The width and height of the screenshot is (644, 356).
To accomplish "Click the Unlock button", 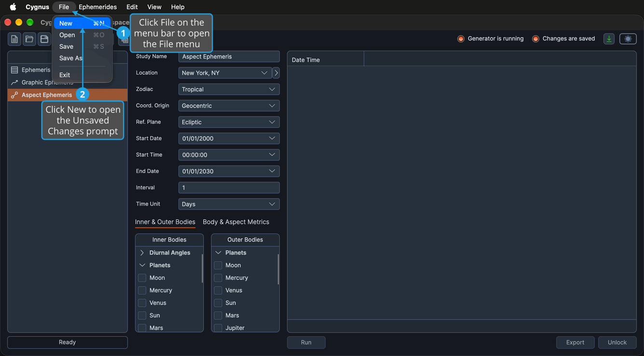I will [x=617, y=342].
